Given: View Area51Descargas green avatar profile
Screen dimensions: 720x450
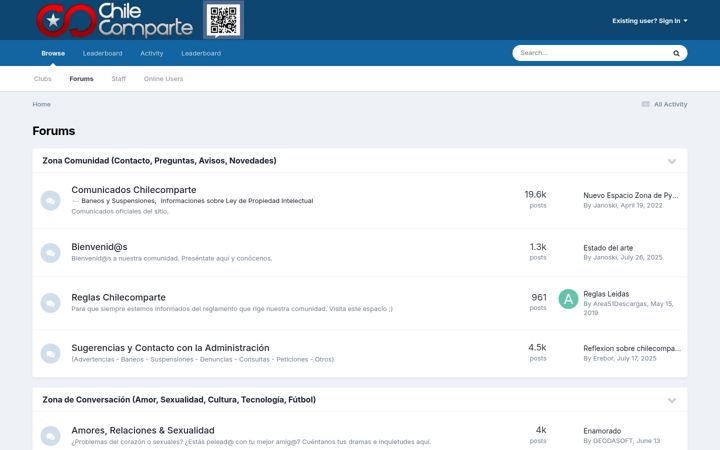Looking at the screenshot, I should point(568,299).
